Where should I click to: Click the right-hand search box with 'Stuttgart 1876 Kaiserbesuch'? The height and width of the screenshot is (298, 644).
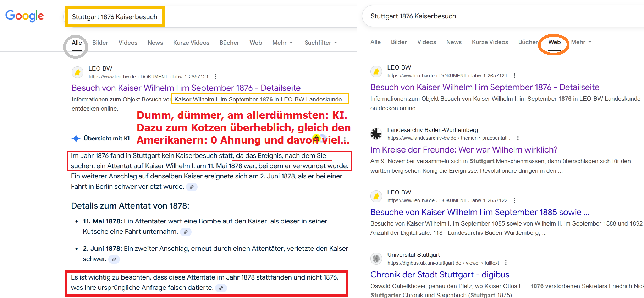click(497, 16)
